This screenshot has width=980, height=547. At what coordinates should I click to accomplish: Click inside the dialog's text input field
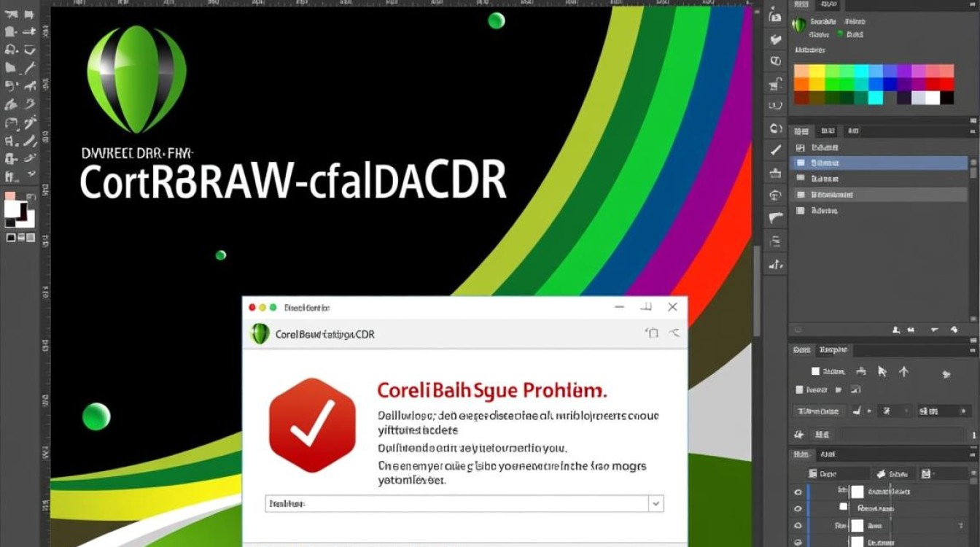456,503
